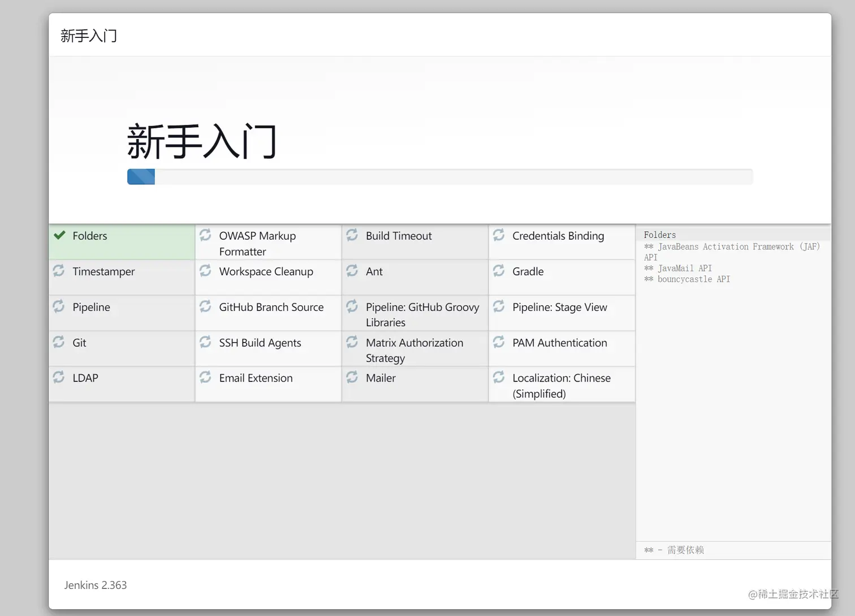Select the Pipeline plugin label in first column
Screen dimensions: 855x616
(x=91, y=307)
